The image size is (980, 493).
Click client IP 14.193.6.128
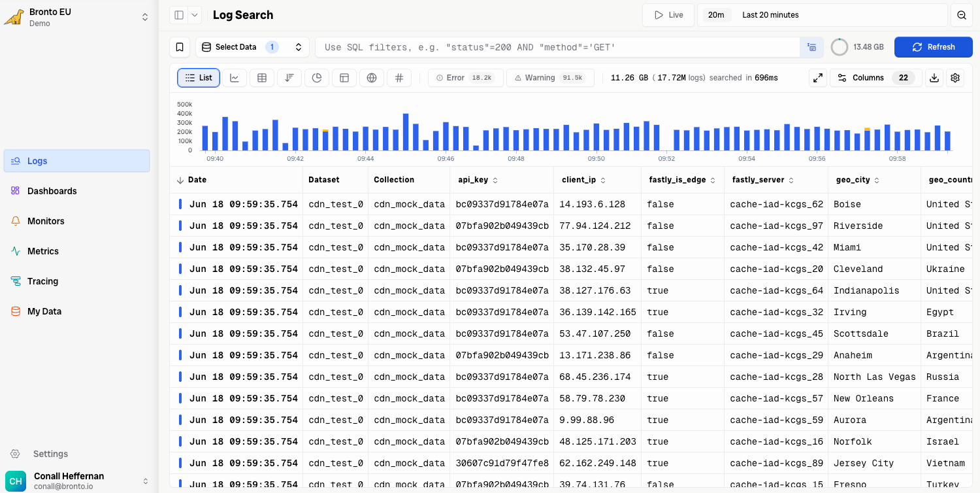(592, 204)
